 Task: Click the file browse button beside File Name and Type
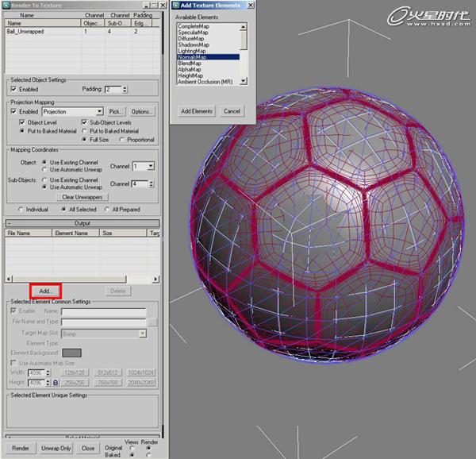tap(152, 322)
